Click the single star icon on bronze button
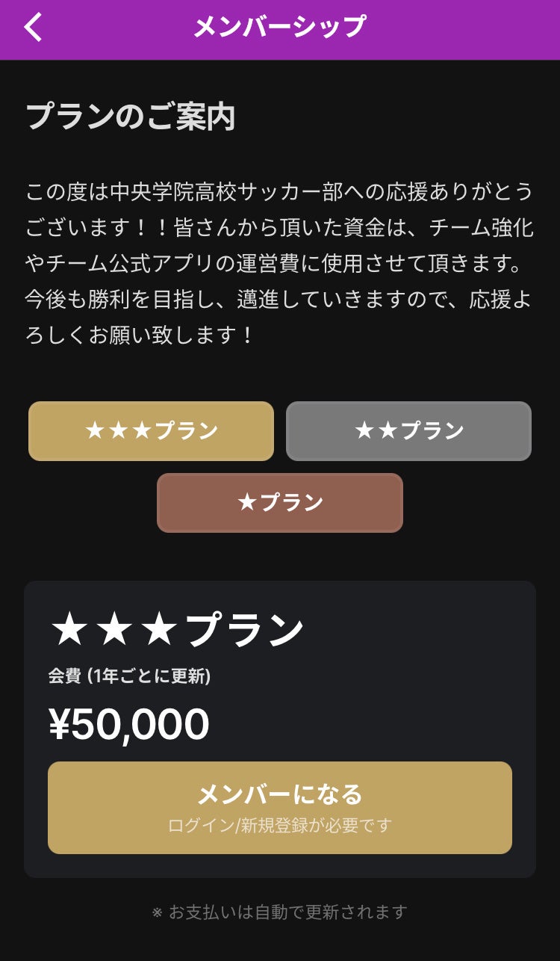 coord(247,503)
